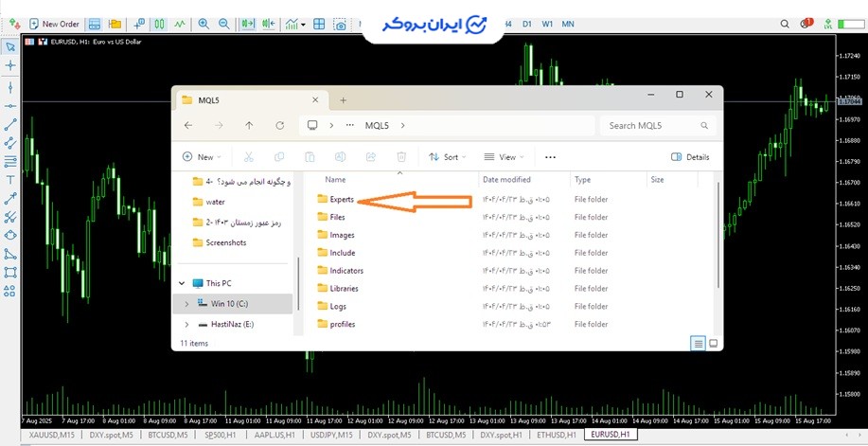
Task: Expand the Win 10 (C:) drive node
Action: click(186, 304)
